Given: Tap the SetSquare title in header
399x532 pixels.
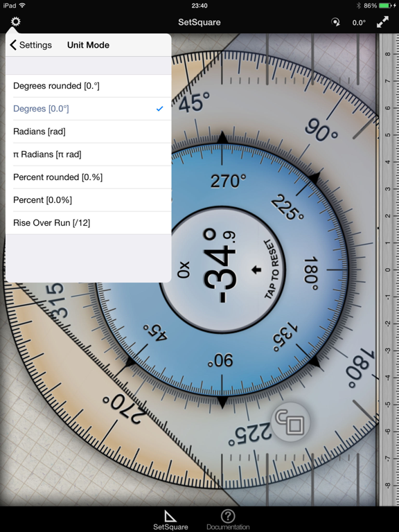Looking at the screenshot, I should point(199,22).
